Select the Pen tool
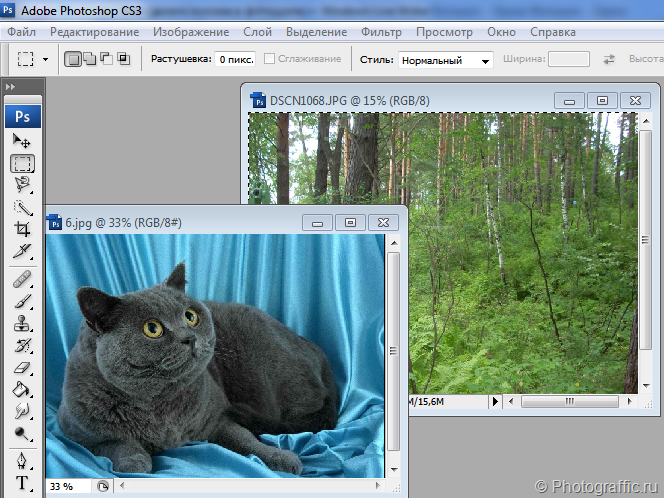 (x=22, y=461)
